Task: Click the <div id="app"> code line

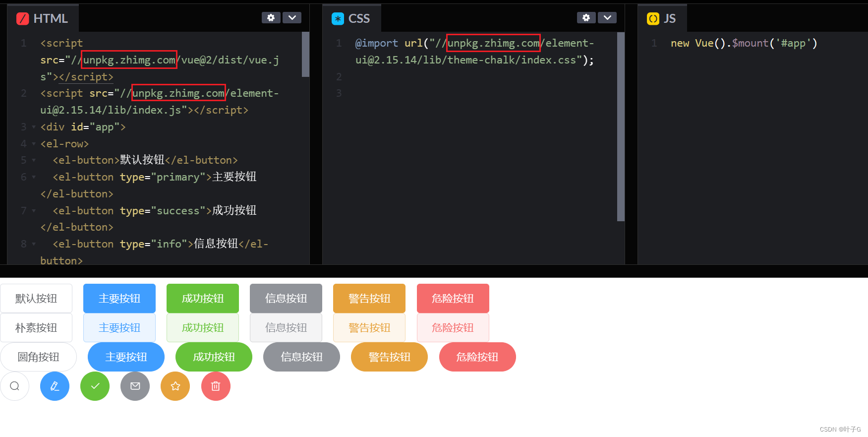Action: [83, 127]
